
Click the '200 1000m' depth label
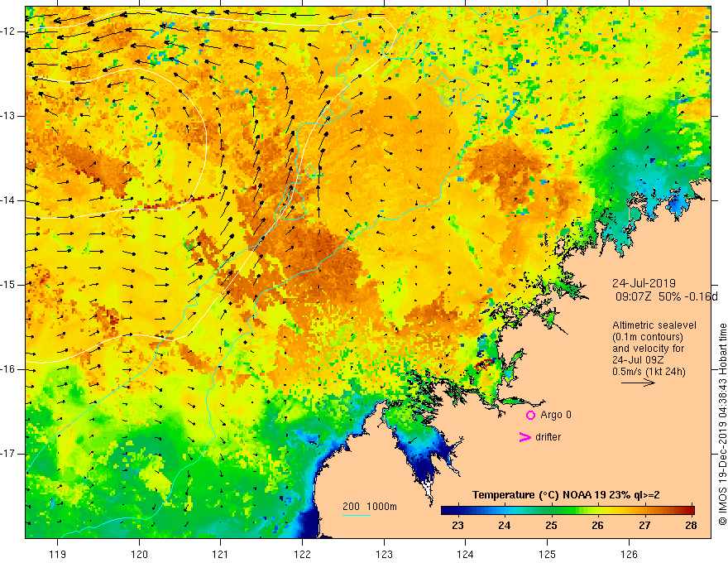point(370,507)
